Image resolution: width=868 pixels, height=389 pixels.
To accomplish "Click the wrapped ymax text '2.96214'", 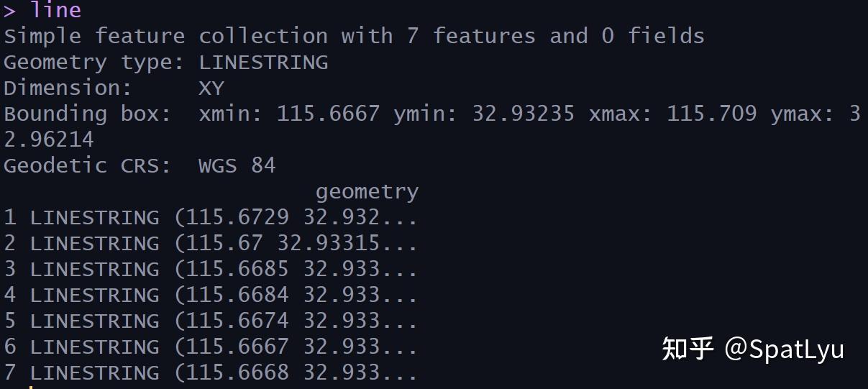I will [49, 139].
